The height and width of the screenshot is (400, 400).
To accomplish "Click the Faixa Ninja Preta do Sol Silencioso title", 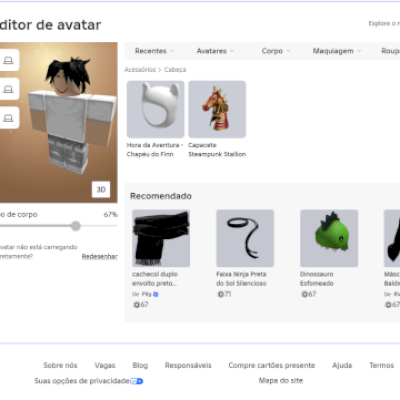I will (x=241, y=279).
